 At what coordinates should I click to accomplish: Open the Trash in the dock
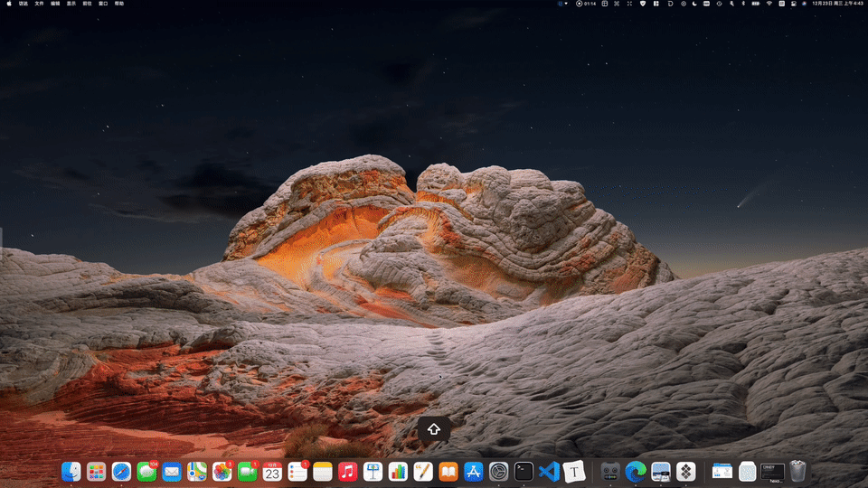click(x=797, y=471)
